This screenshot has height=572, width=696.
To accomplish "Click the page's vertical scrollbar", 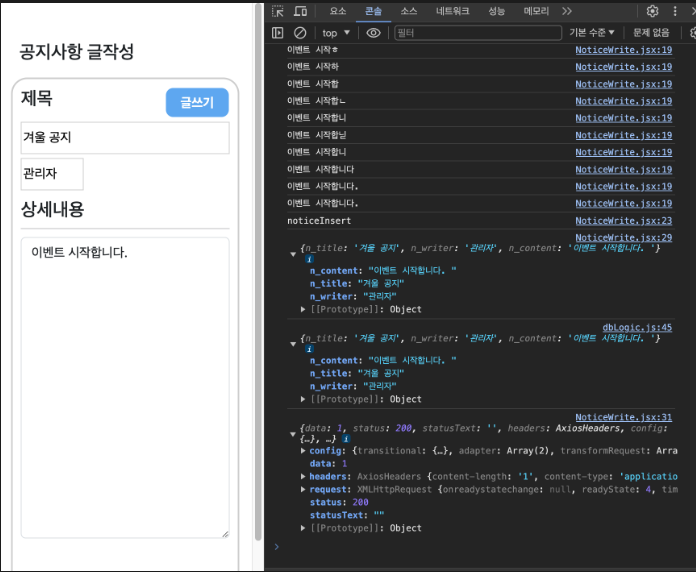I will 258,272.
